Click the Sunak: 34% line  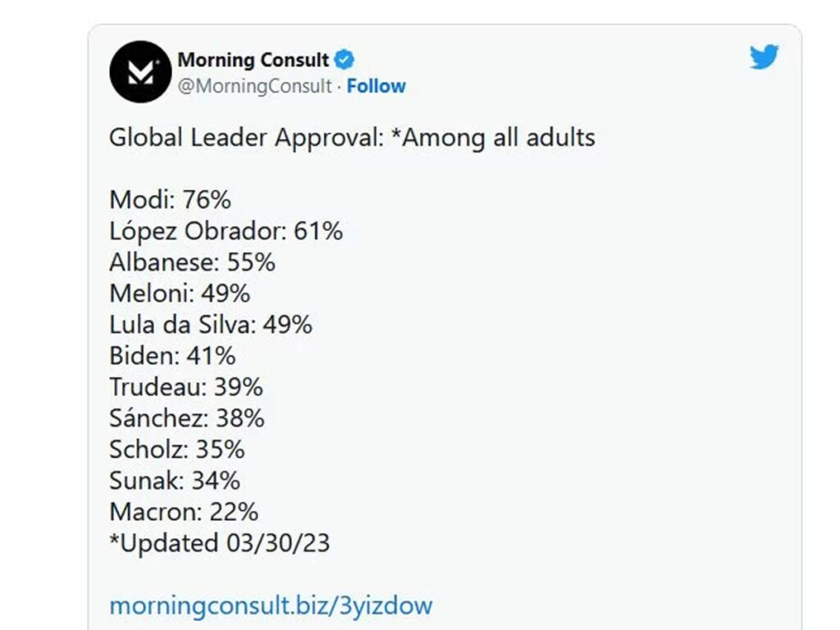point(175,481)
